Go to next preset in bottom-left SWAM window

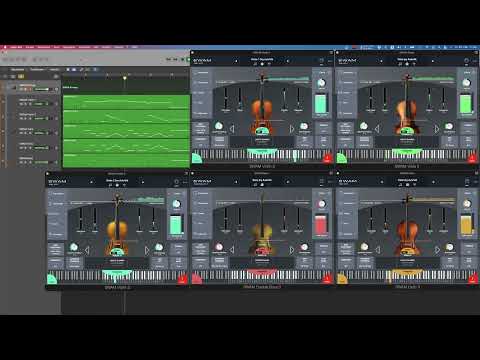(143, 182)
